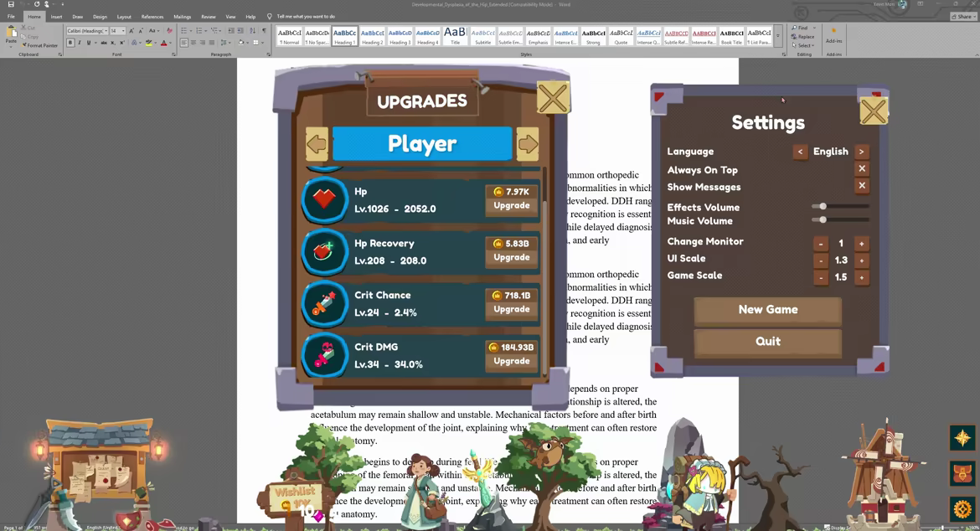Click Align Left in Paragraph group

point(184,43)
